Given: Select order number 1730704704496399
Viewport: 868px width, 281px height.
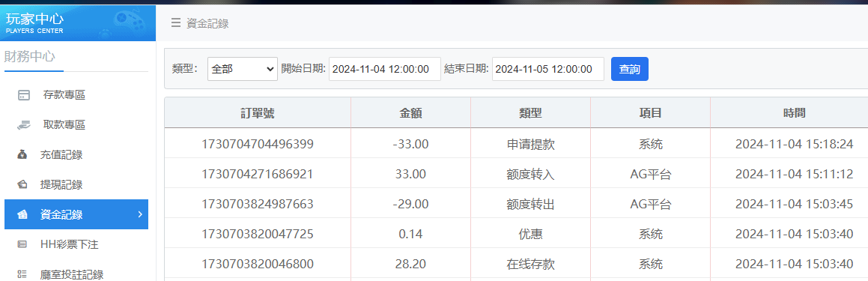Looking at the screenshot, I should 258,144.
